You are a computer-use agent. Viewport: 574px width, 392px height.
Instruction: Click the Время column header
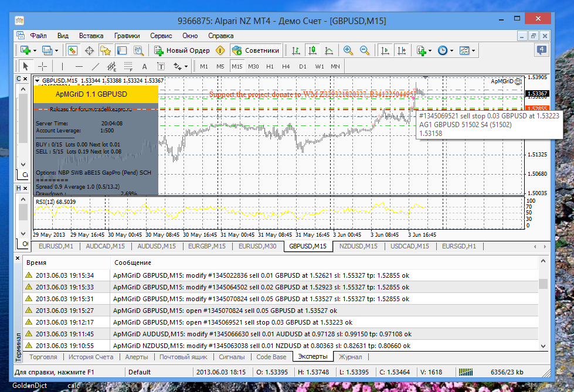[66, 263]
